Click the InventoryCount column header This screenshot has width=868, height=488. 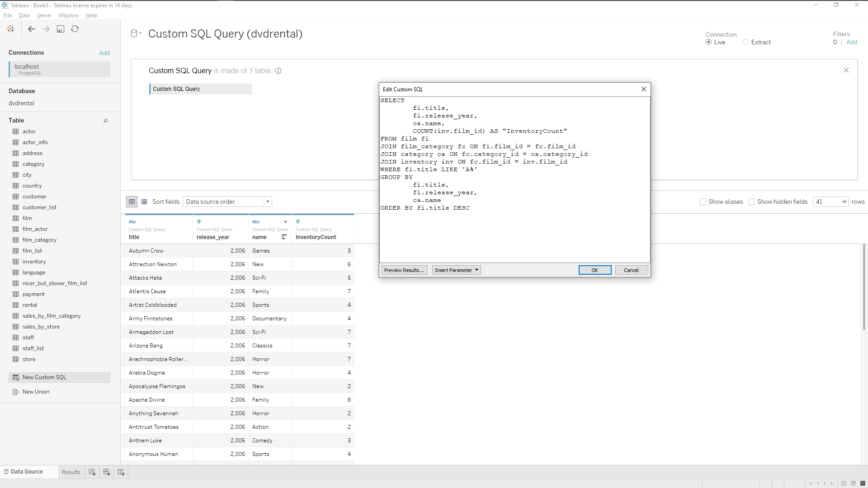323,229
